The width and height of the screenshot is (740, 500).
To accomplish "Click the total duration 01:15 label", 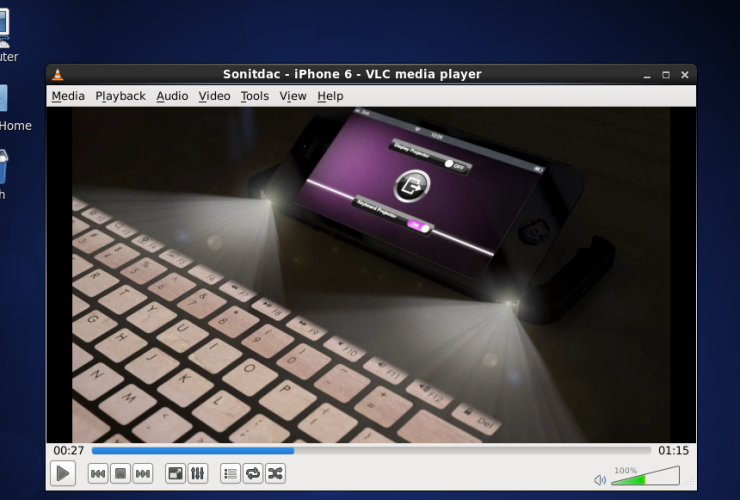I will (x=673, y=451).
